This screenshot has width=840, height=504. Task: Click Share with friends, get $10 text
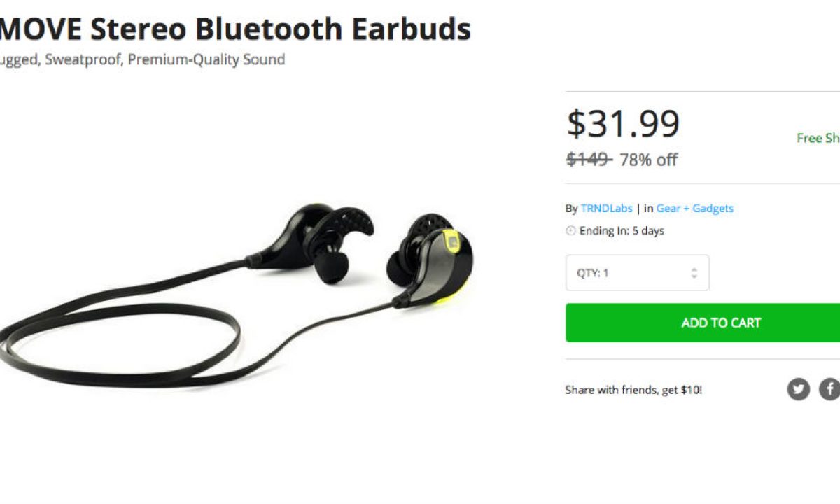pyautogui.click(x=633, y=390)
